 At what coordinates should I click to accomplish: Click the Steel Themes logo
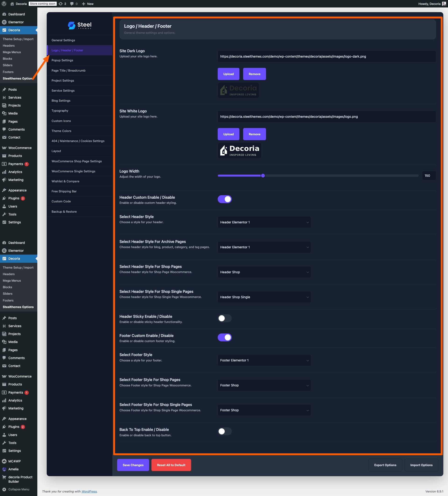80,25
